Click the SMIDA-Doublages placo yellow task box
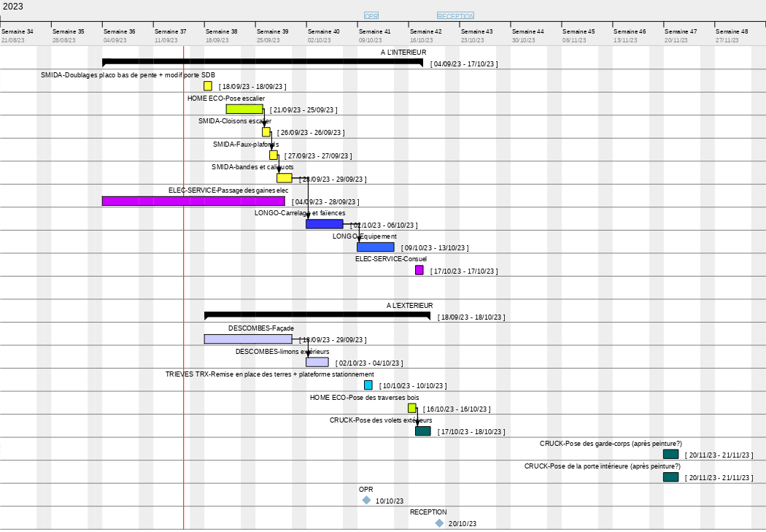Image resolution: width=766 pixels, height=532 pixels. [208, 86]
